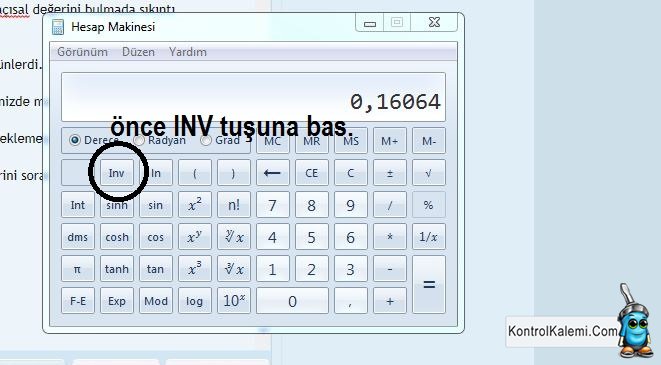Click the open parenthesis button
This screenshot has width=661, height=365.
tap(195, 173)
